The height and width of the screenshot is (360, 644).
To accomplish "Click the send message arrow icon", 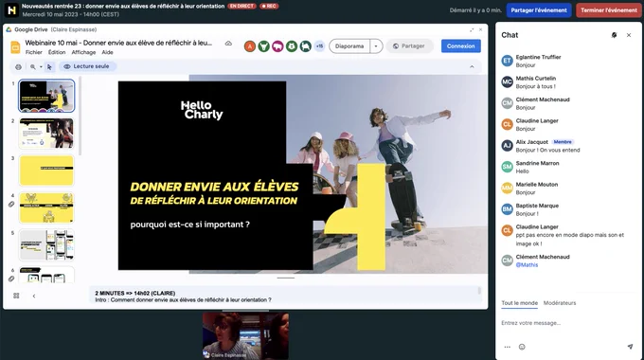I will [x=630, y=347].
